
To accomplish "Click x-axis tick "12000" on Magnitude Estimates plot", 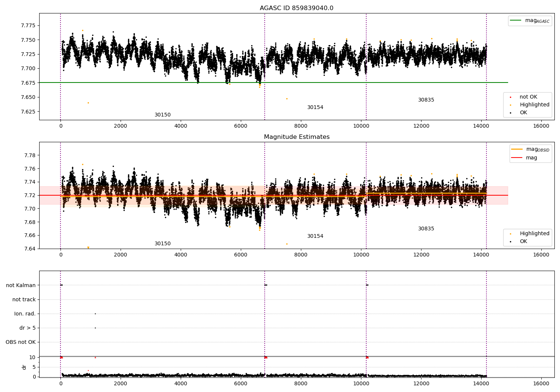I will [x=421, y=255].
